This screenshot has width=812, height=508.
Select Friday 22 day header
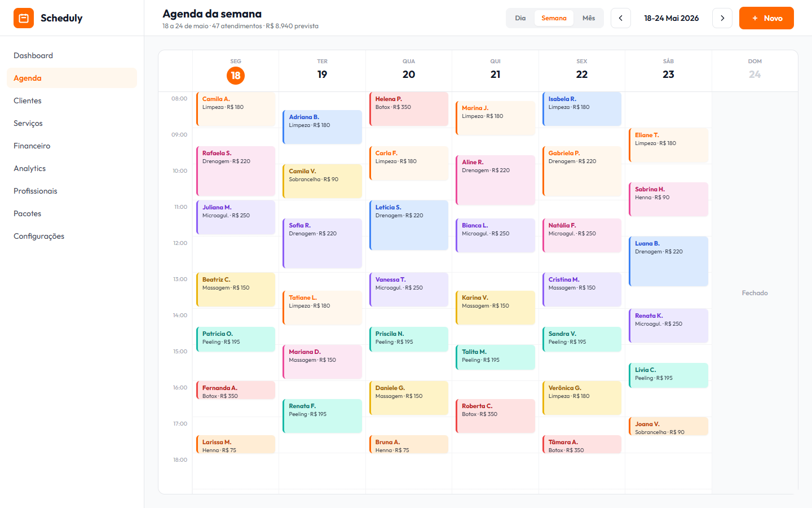coord(582,71)
